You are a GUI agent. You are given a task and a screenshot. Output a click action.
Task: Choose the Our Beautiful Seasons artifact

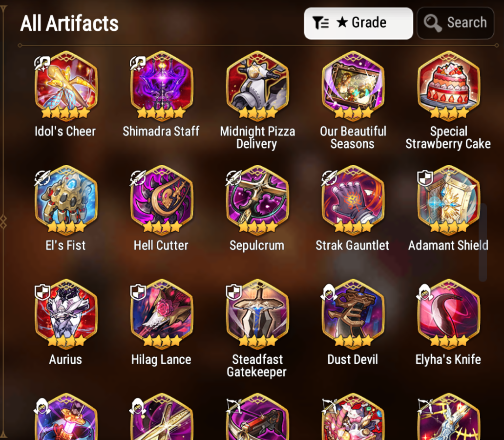tap(353, 86)
